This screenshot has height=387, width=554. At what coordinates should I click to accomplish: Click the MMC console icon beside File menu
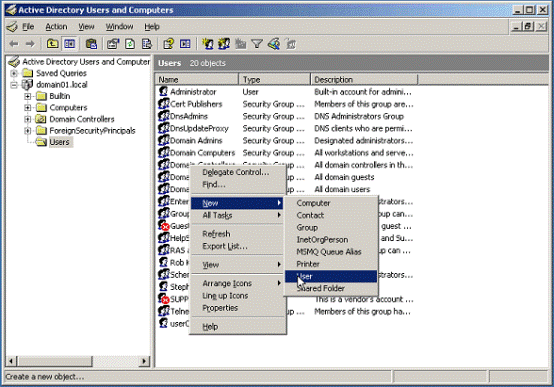[12, 27]
